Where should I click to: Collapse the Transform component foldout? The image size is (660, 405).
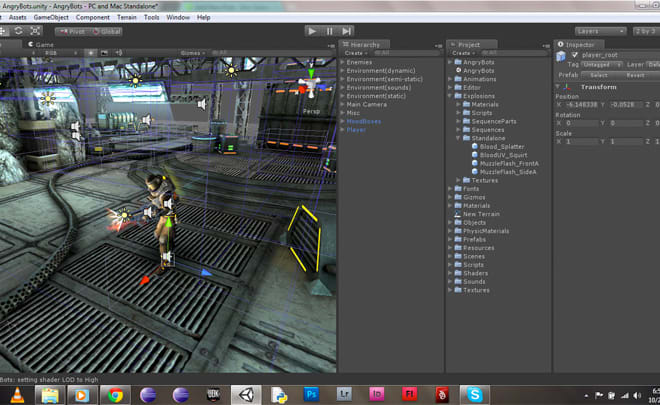(x=559, y=87)
